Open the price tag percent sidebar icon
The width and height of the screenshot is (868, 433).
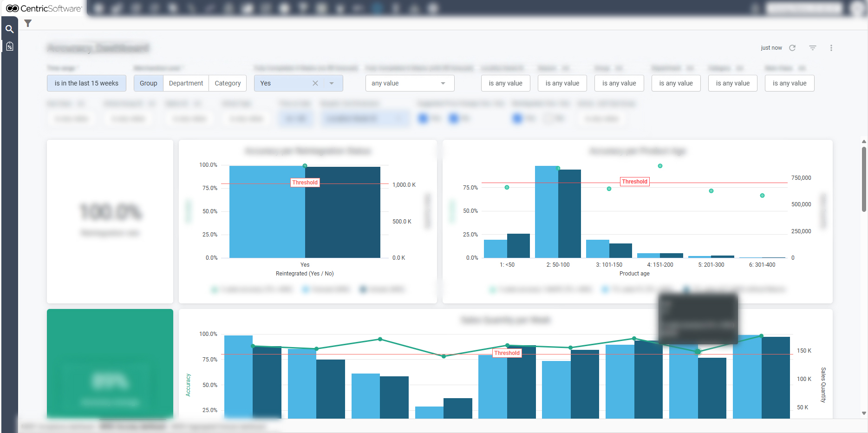click(x=9, y=46)
